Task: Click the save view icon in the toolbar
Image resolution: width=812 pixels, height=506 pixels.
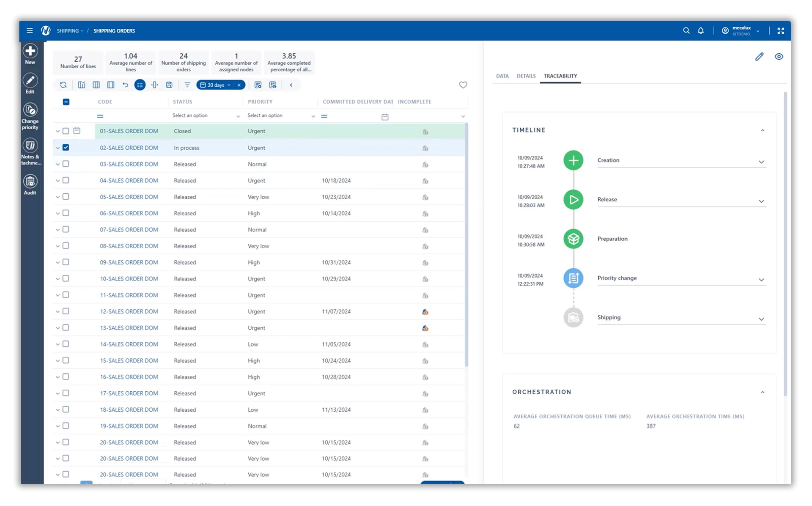Action: 169,85
